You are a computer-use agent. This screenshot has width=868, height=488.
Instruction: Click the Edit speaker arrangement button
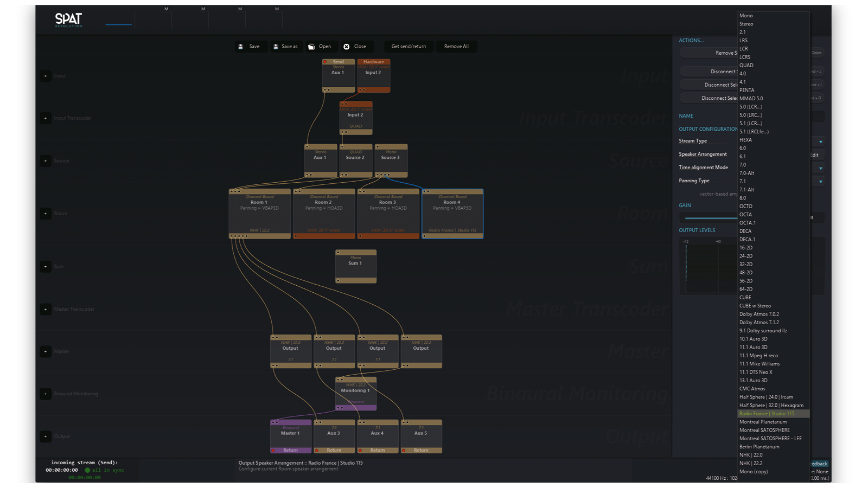coord(815,155)
